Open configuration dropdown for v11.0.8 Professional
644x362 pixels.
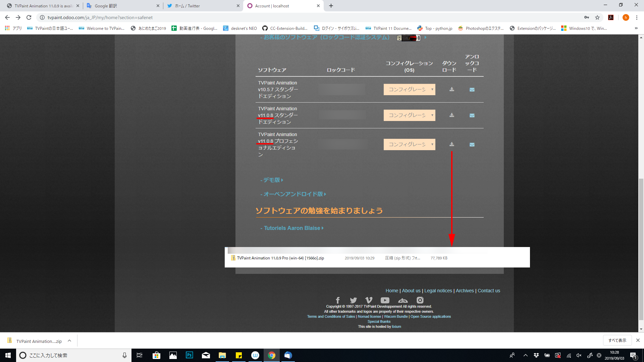(409, 144)
